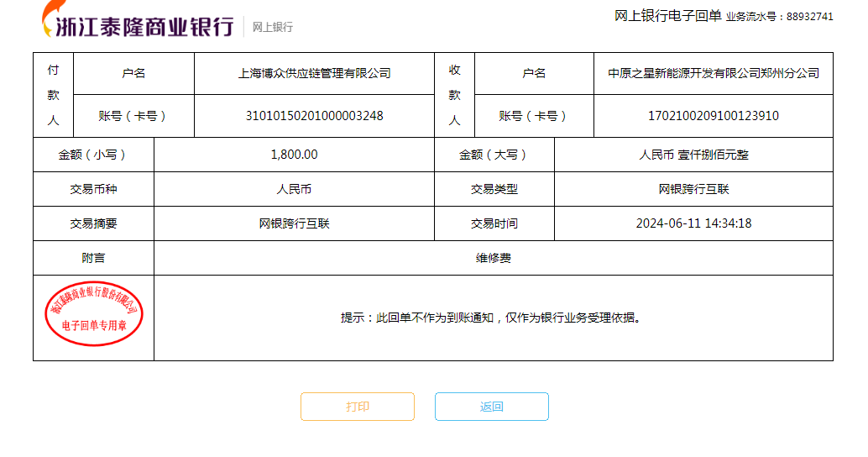Click the payee account number 1702100209100123910

pyautogui.click(x=714, y=116)
